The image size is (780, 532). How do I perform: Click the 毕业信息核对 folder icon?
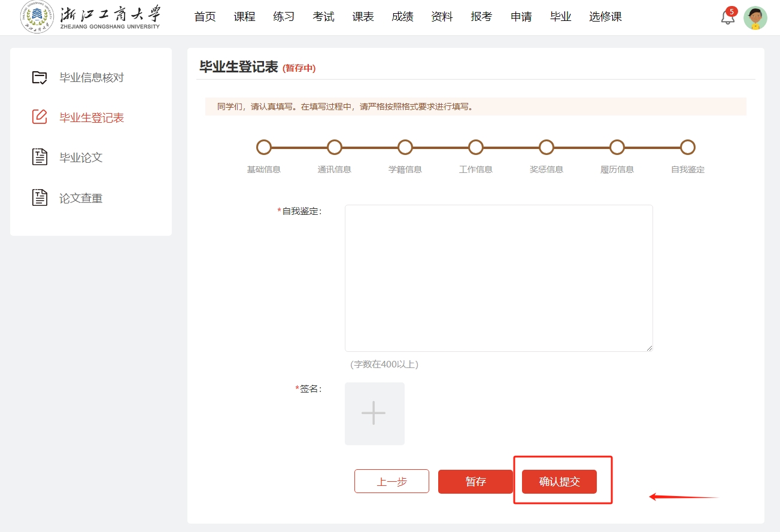coord(40,78)
